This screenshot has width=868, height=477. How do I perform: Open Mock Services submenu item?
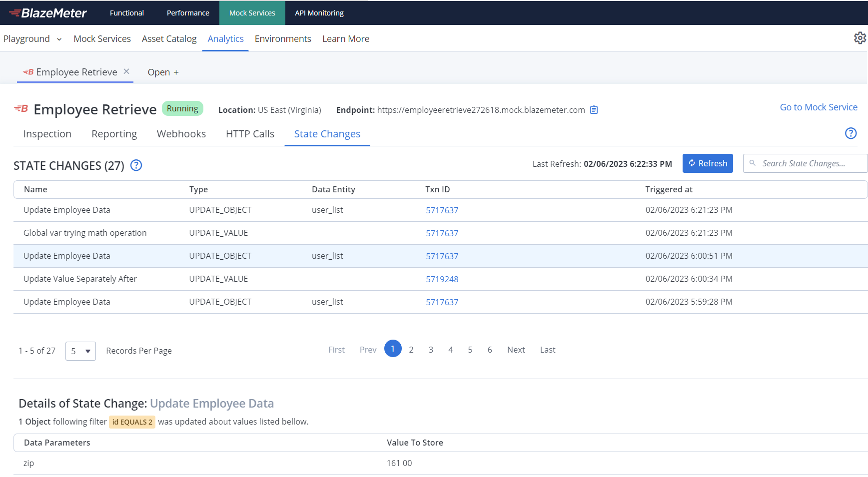(102, 39)
